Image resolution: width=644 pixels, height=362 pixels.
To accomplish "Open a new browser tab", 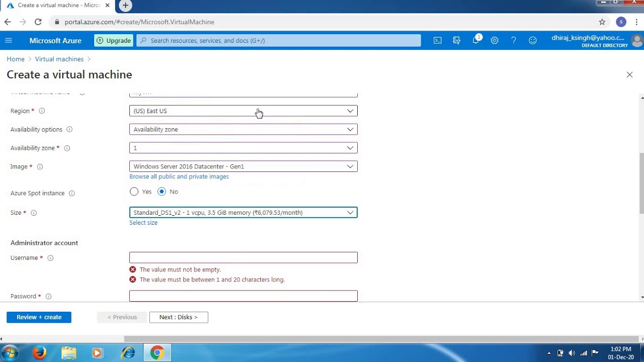I will point(125,6).
